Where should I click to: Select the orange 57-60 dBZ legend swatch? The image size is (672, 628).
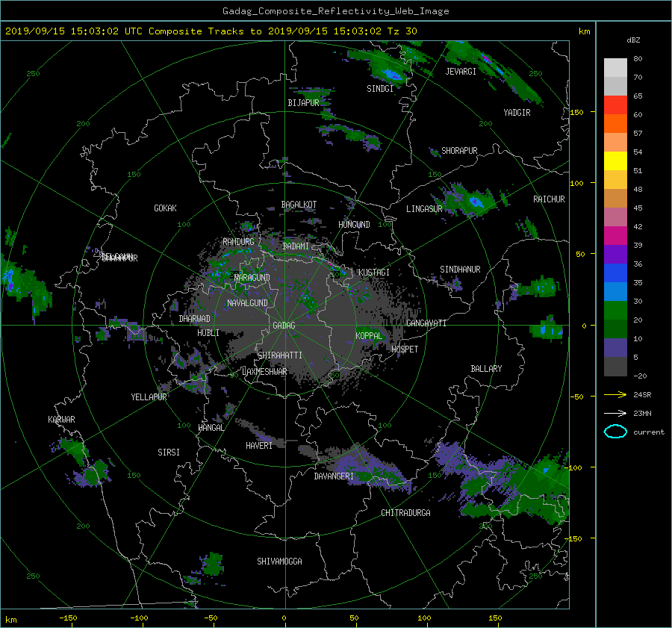[x=615, y=124]
